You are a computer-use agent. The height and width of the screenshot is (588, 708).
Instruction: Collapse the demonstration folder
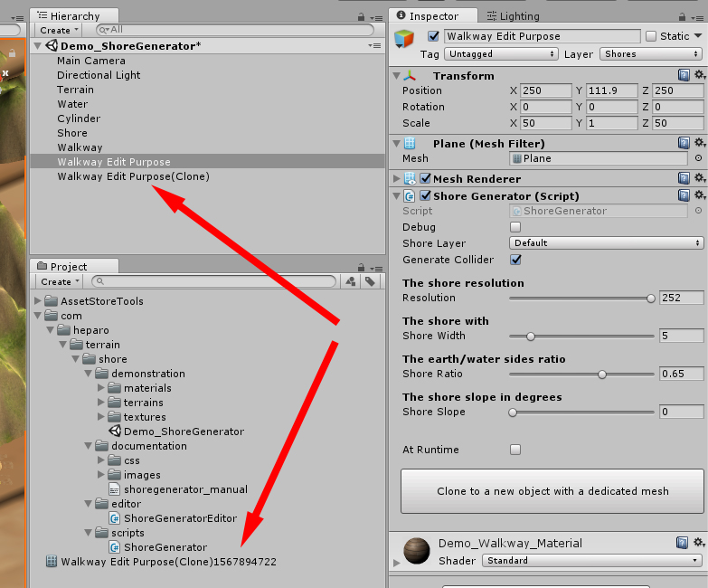(x=89, y=374)
